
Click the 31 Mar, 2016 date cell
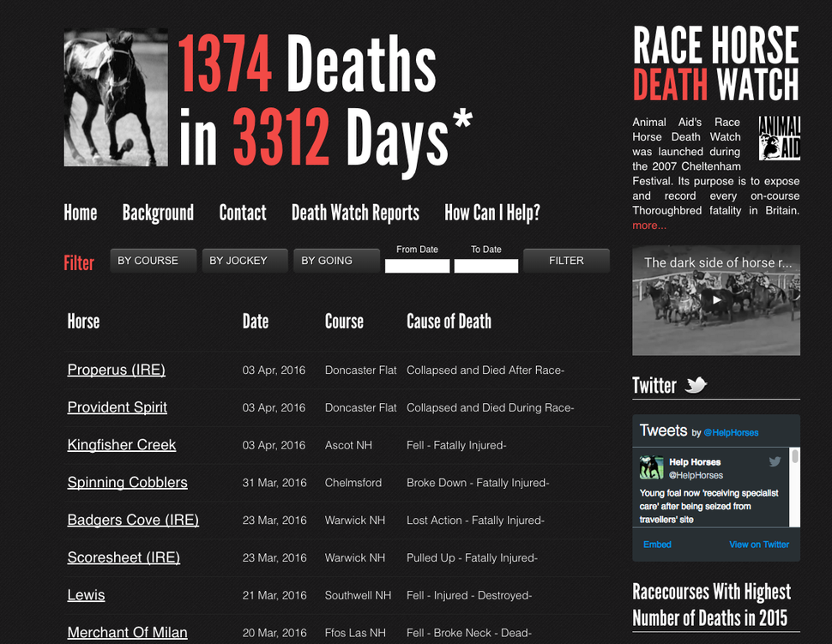click(274, 483)
